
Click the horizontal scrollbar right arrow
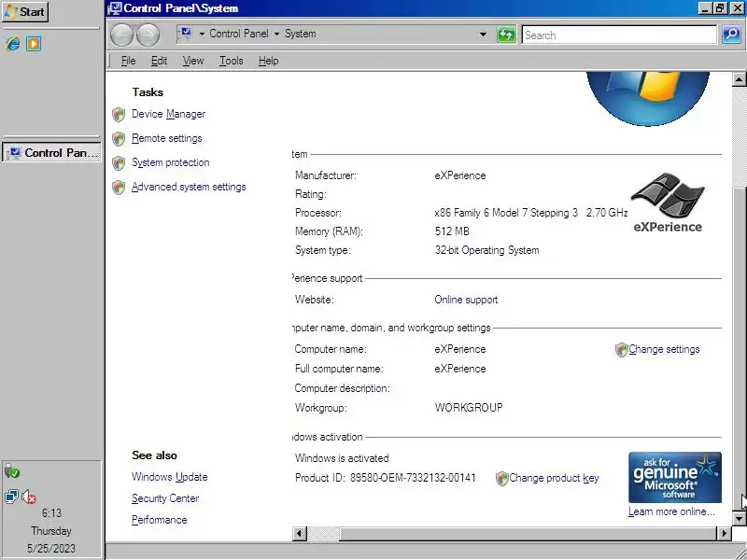pos(724,533)
